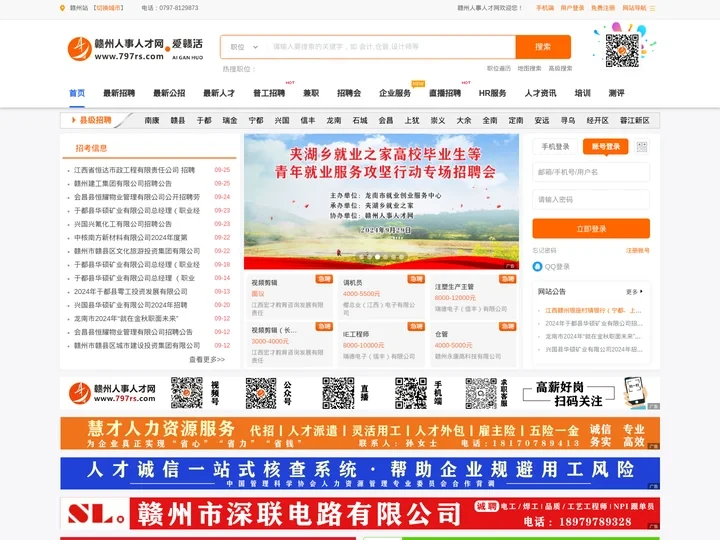Click the 赣州人事人才网 logo in header
This screenshot has height=540, width=720.
click(x=135, y=49)
